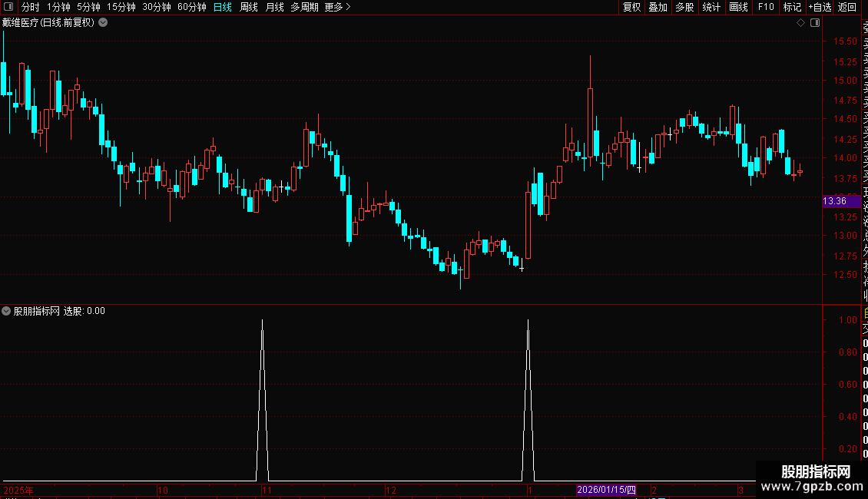The width and height of the screenshot is (868, 499).
Task: Open the 股朋指标网 indicator dropdown arrow
Action: pos(6,311)
